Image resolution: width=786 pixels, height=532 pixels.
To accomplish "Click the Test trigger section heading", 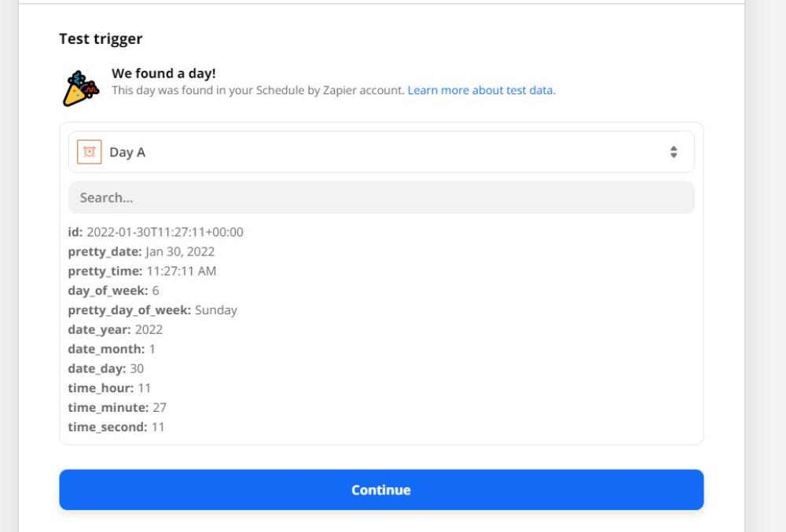I will [x=101, y=39].
